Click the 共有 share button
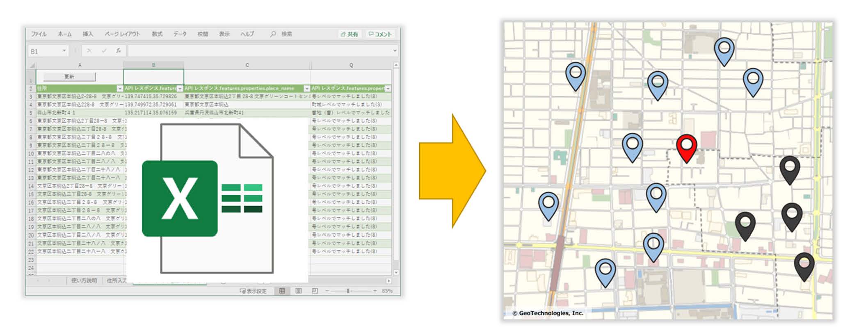 click(x=349, y=34)
